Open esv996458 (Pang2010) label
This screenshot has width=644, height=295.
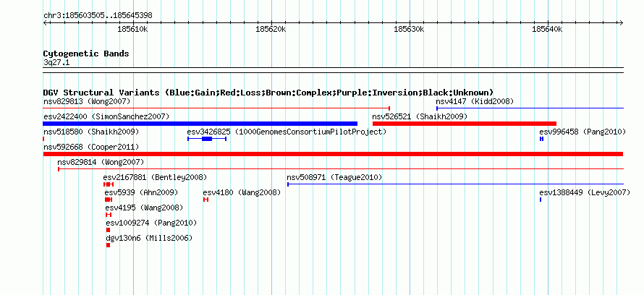(x=582, y=132)
